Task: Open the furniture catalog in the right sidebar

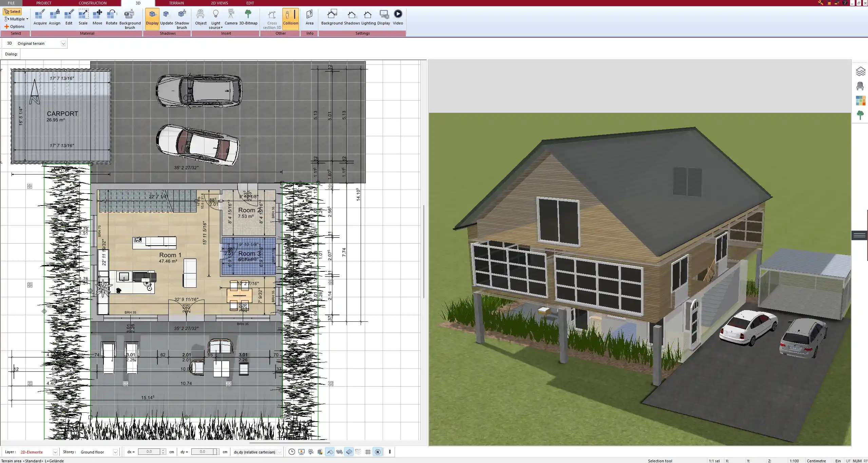Action: click(x=861, y=86)
